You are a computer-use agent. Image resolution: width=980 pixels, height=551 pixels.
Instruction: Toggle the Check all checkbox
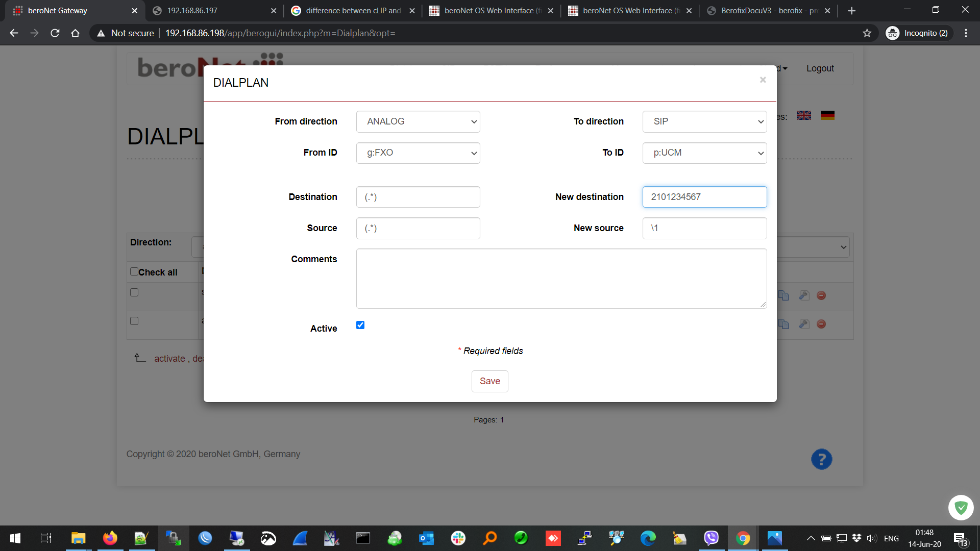click(x=134, y=271)
